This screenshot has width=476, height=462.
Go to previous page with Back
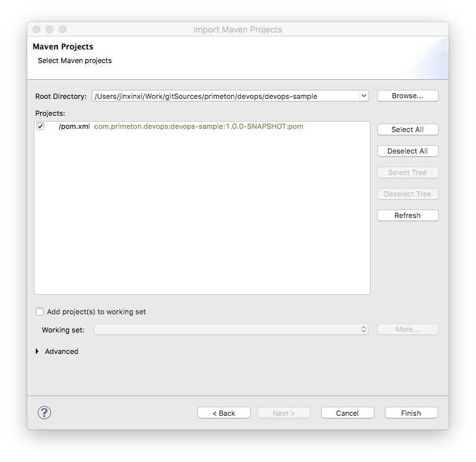pos(224,413)
